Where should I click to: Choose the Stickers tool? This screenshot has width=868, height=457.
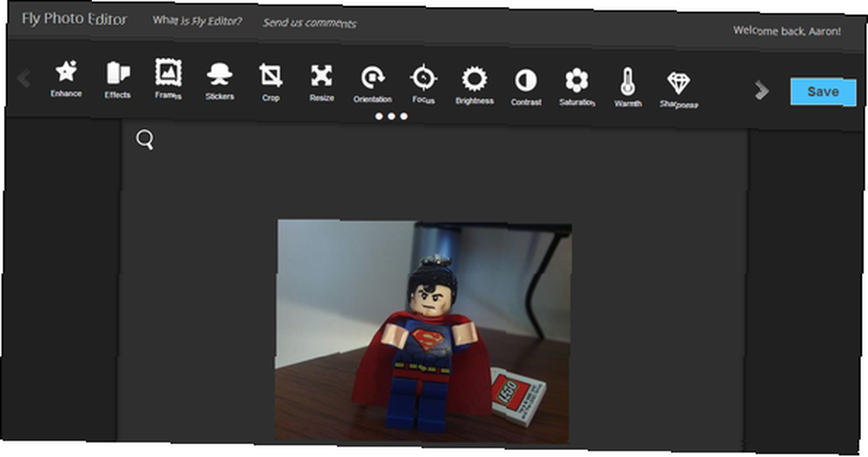tap(220, 82)
